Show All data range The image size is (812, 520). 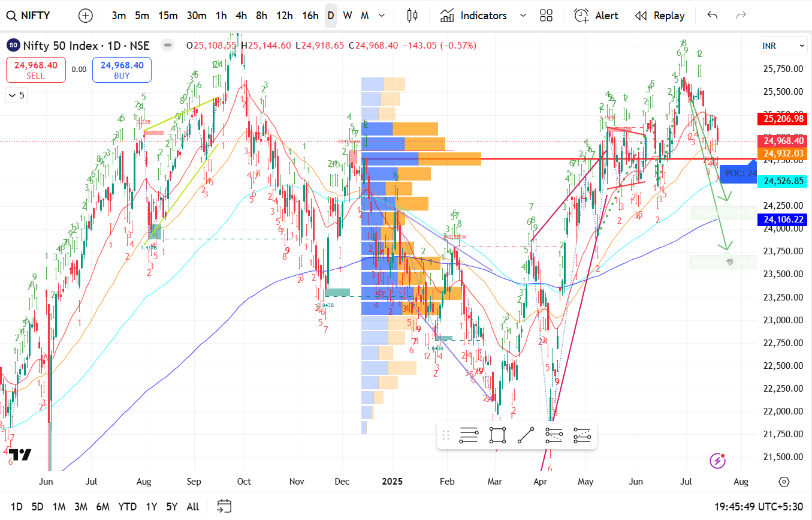point(193,507)
